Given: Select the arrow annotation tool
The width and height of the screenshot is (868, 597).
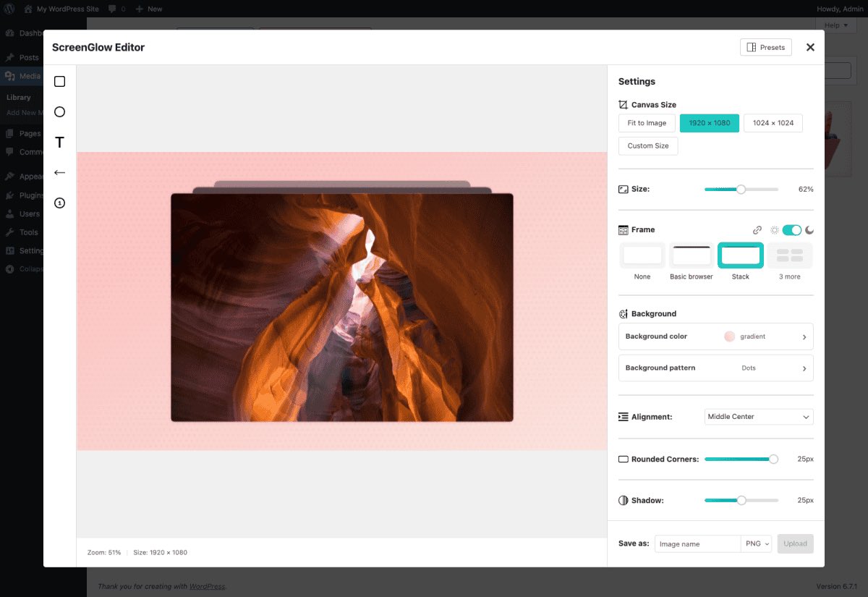Looking at the screenshot, I should click(60, 173).
